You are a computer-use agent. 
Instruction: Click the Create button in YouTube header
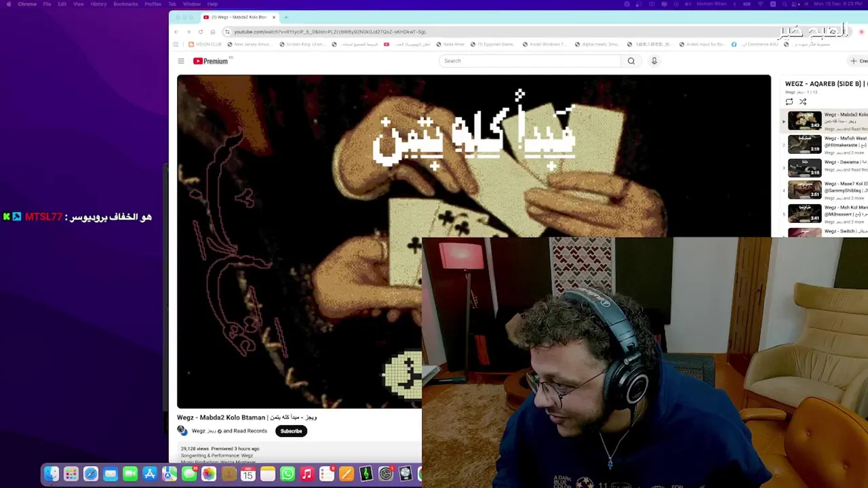tap(859, 61)
